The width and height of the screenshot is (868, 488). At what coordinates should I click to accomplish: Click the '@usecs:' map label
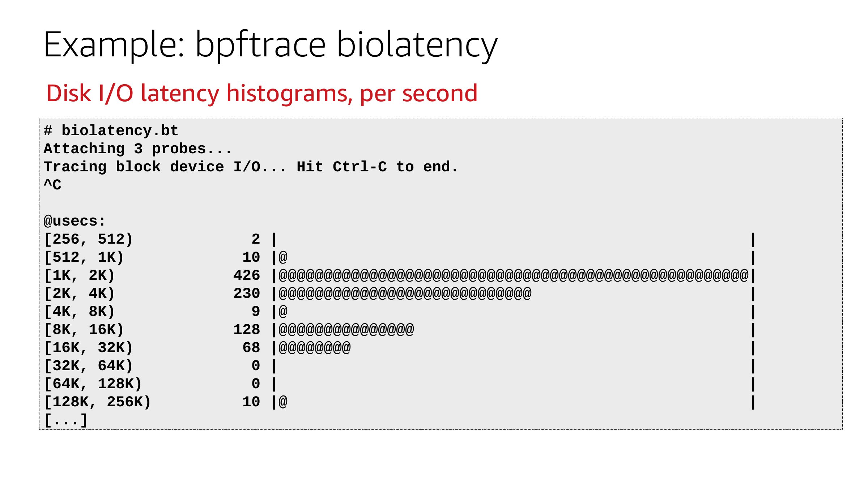tap(75, 221)
